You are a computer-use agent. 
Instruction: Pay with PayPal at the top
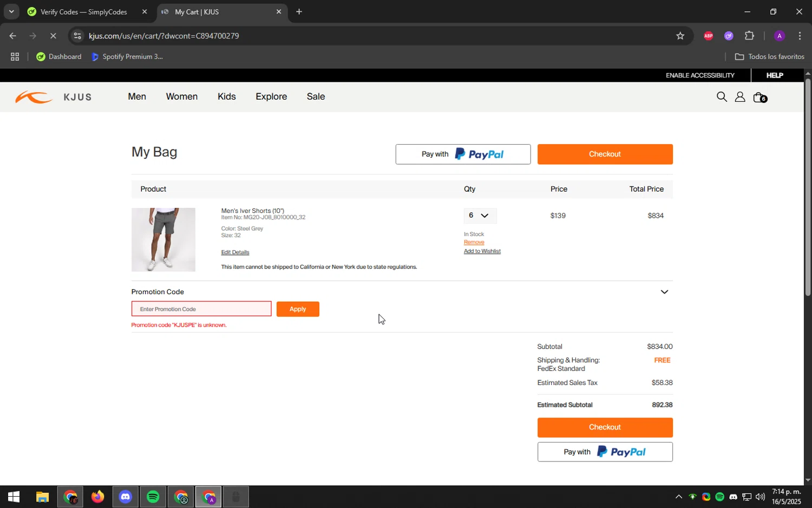click(x=463, y=154)
